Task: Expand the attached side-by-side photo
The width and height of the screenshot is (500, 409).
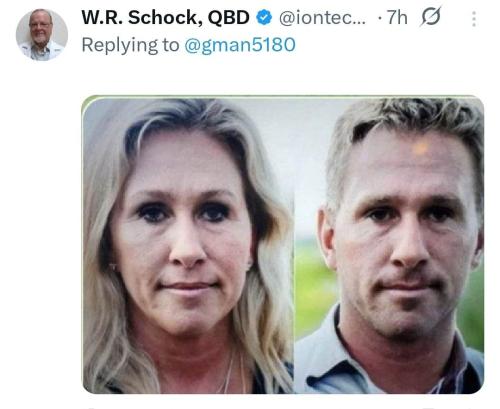Action: (283, 245)
